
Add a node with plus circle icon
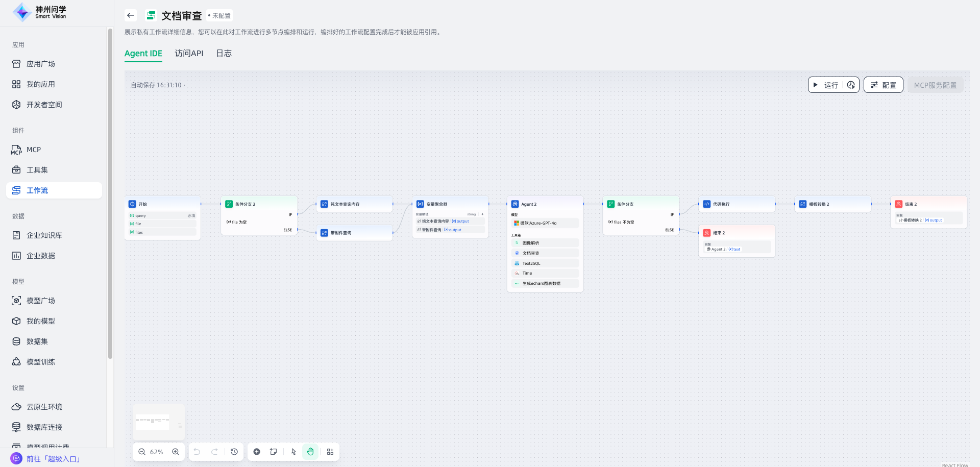click(x=257, y=452)
